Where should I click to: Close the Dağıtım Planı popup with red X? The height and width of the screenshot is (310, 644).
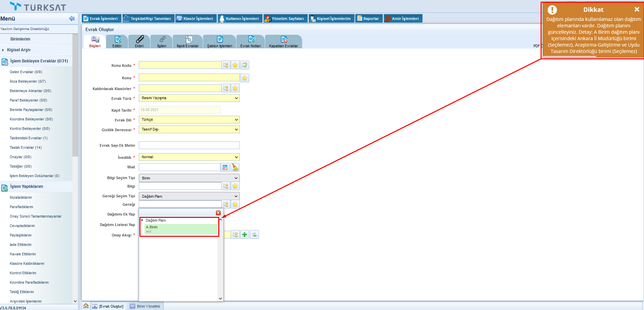click(218, 213)
